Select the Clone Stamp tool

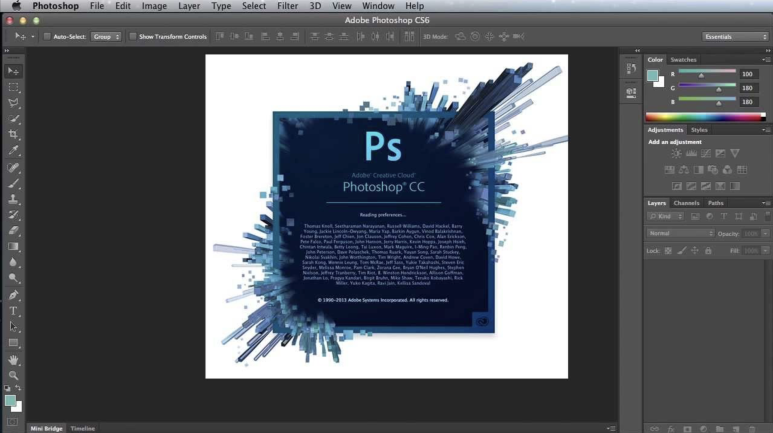pyautogui.click(x=13, y=199)
